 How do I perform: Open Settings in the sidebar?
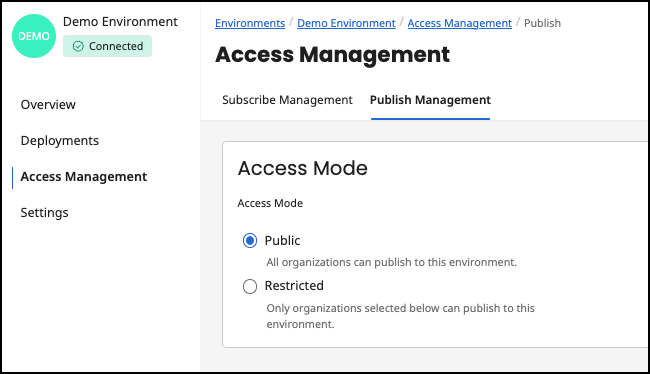44,213
